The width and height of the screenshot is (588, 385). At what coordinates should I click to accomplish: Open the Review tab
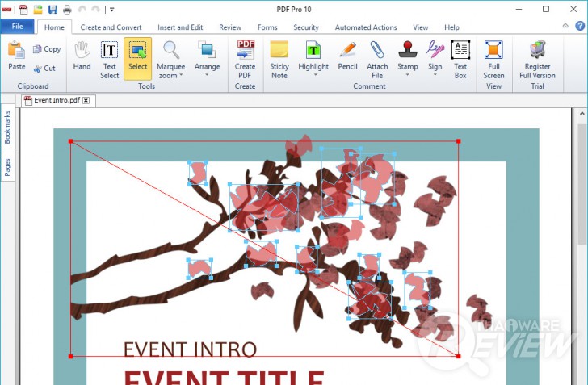[230, 27]
